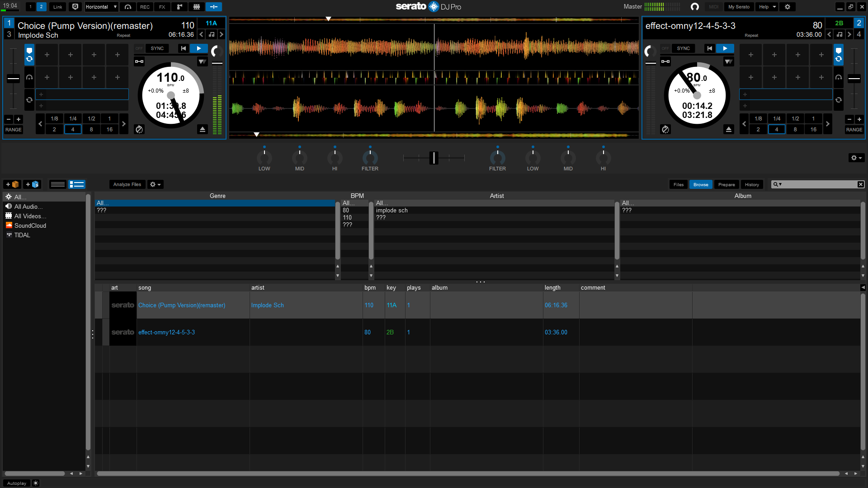Open library settings gear dropdown

(x=155, y=184)
